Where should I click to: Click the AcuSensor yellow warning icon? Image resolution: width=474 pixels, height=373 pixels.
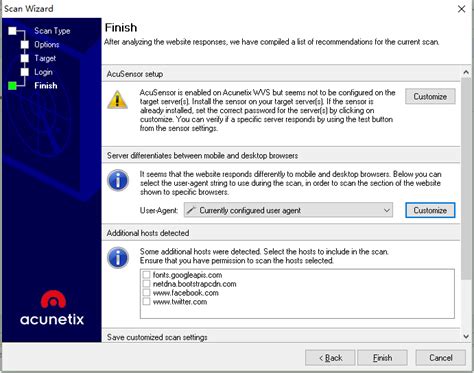(x=117, y=100)
